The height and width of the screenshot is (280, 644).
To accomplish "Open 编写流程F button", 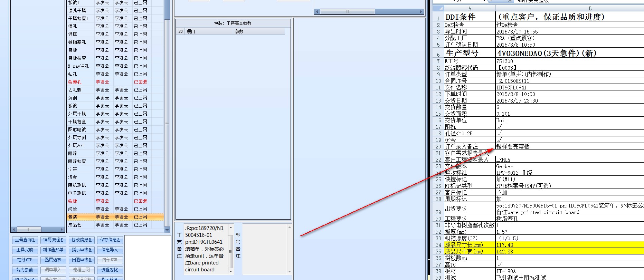I will (x=53, y=240).
